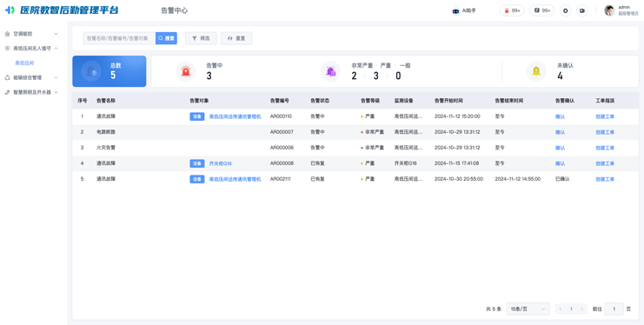Expand the 智慧照明及开水器 menu
This screenshot has width=644, height=325.
(x=31, y=92)
